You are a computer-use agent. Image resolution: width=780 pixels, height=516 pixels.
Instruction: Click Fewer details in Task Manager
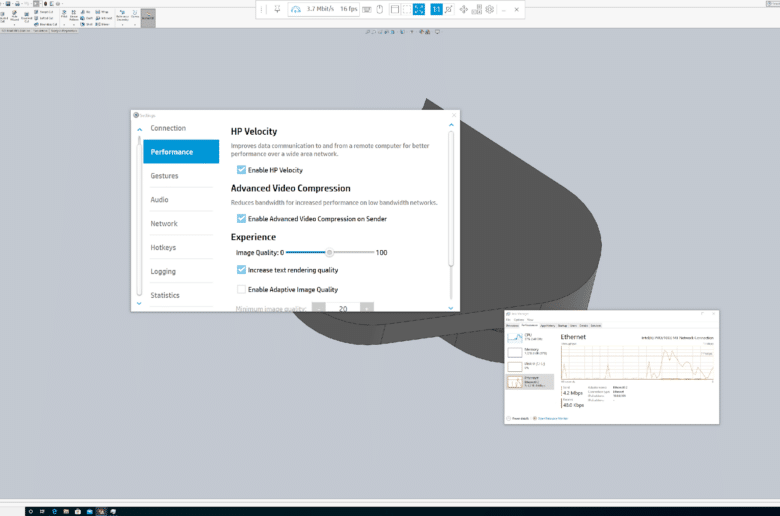(x=518, y=418)
